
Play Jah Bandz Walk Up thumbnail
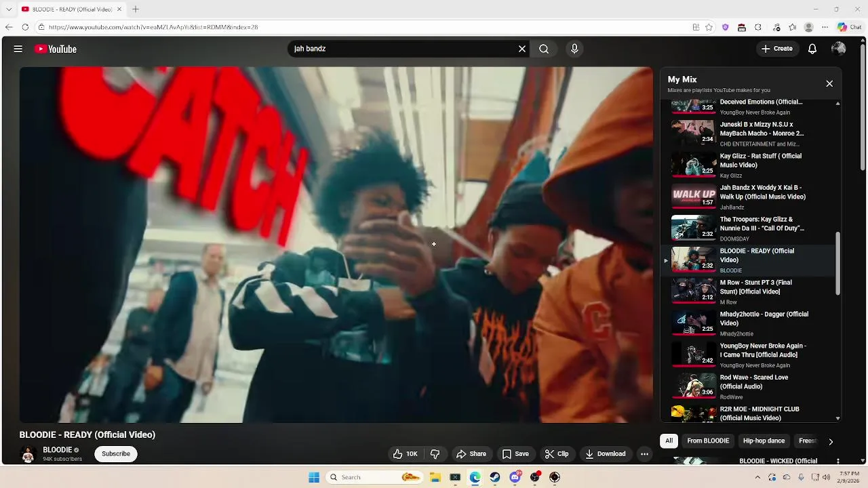693,197
